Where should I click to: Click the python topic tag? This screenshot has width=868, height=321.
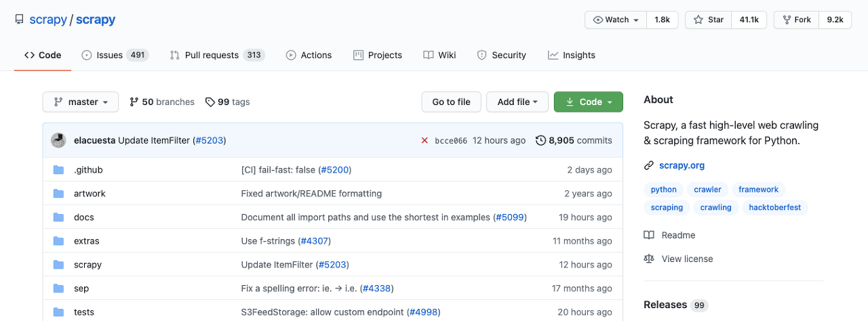(664, 190)
